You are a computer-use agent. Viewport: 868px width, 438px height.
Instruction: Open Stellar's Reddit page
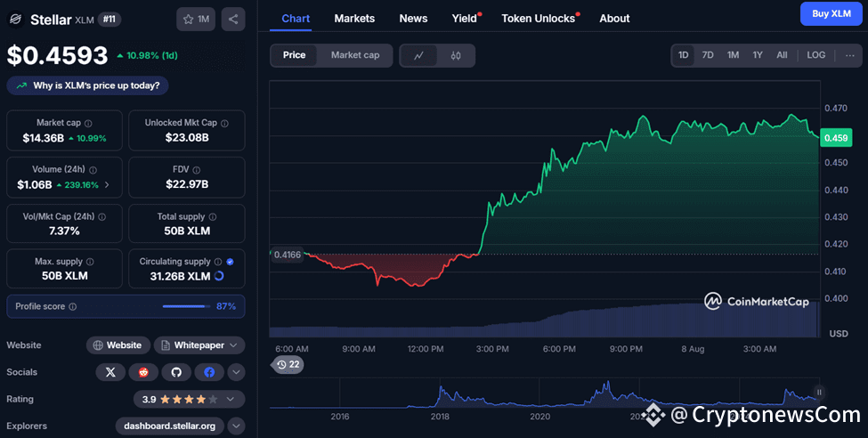tap(143, 372)
